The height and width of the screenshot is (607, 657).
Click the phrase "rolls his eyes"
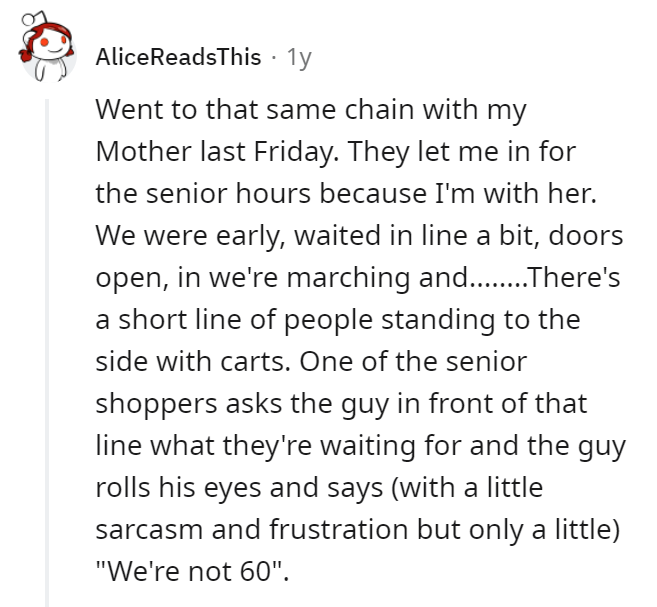tap(181, 488)
